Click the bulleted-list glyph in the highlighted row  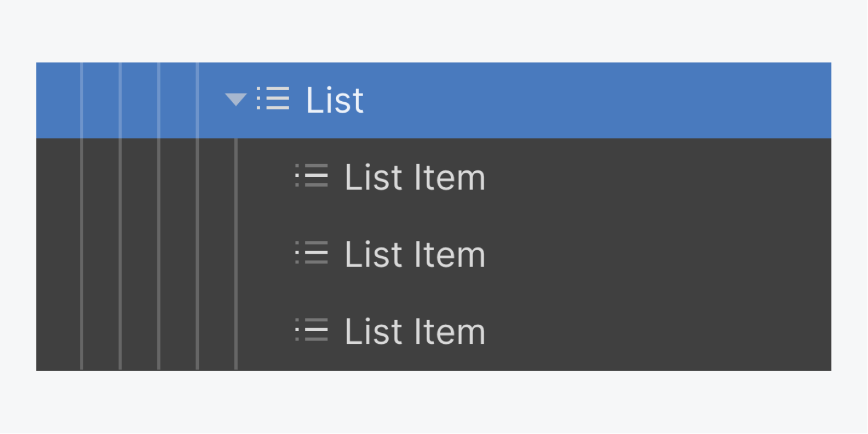(272, 99)
